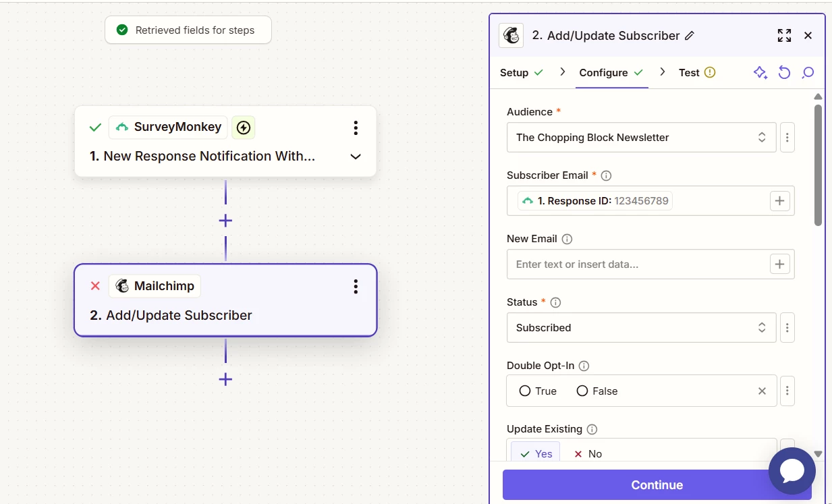Add a step between SurveyMonkey and Mailchimp
Screen dimensions: 832x504
click(225, 221)
